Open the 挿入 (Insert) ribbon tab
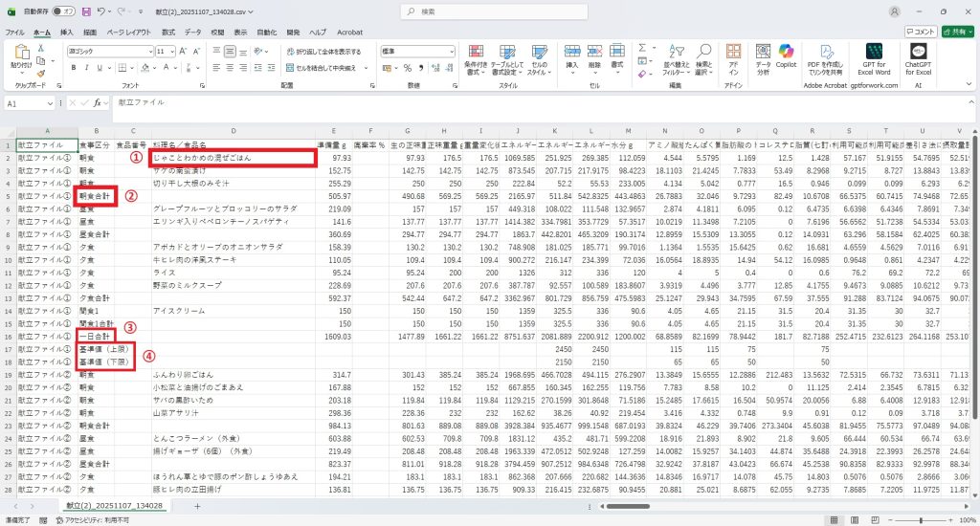 pos(66,32)
